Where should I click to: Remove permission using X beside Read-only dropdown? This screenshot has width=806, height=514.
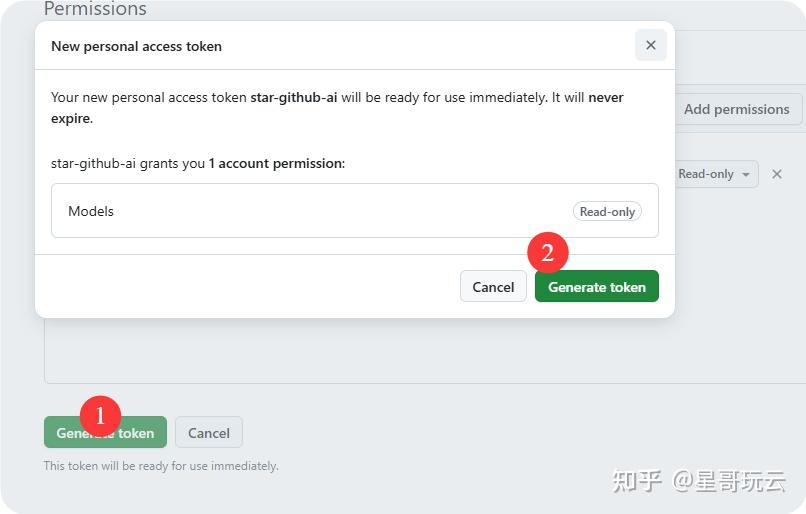[777, 174]
